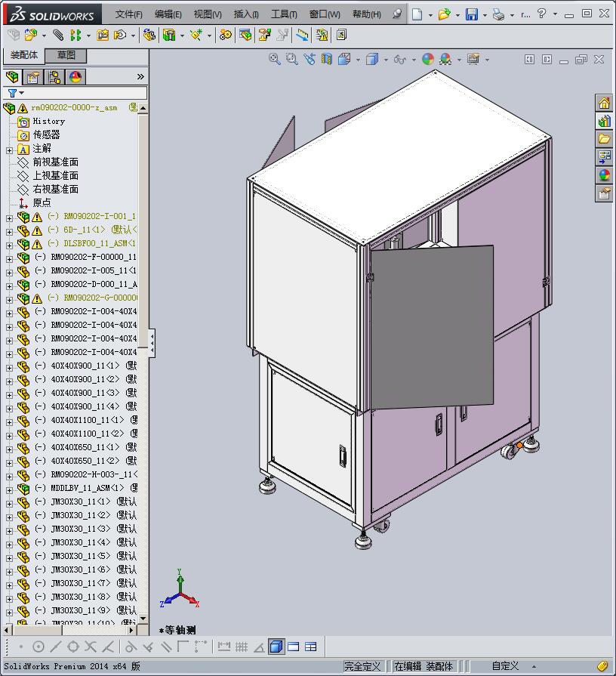
Task: Open the Design Library task pane tab
Action: coord(604,121)
